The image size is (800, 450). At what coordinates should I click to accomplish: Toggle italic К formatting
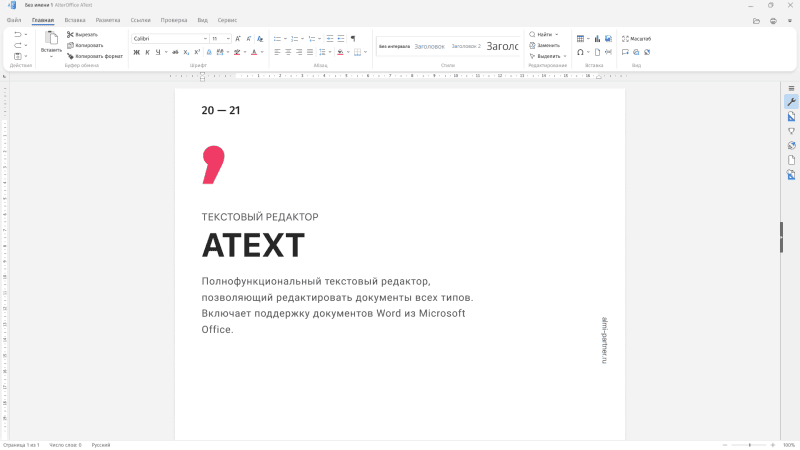(147, 52)
